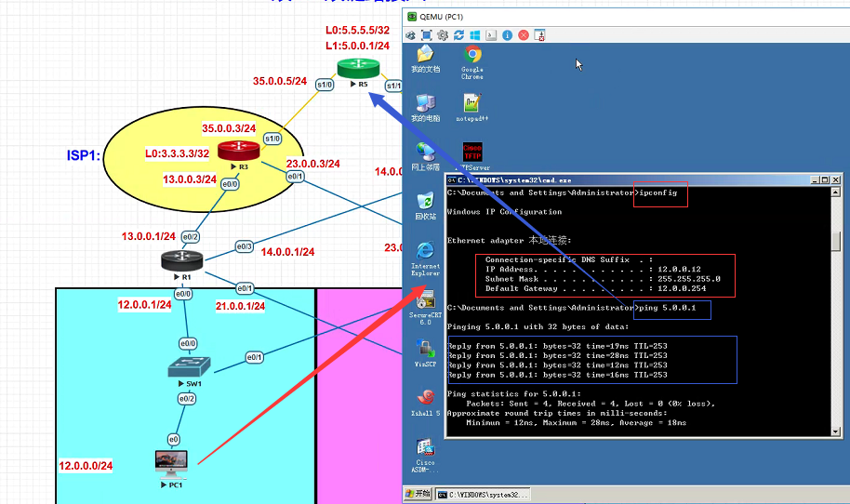Launch notepad++ from the VM desktop
The height and width of the screenshot is (504, 850).
(x=472, y=107)
